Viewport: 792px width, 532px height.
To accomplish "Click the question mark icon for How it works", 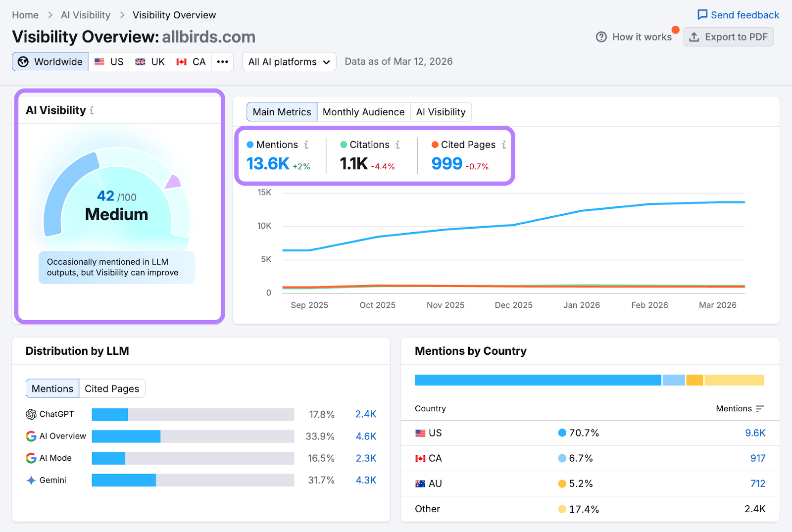I will point(601,37).
